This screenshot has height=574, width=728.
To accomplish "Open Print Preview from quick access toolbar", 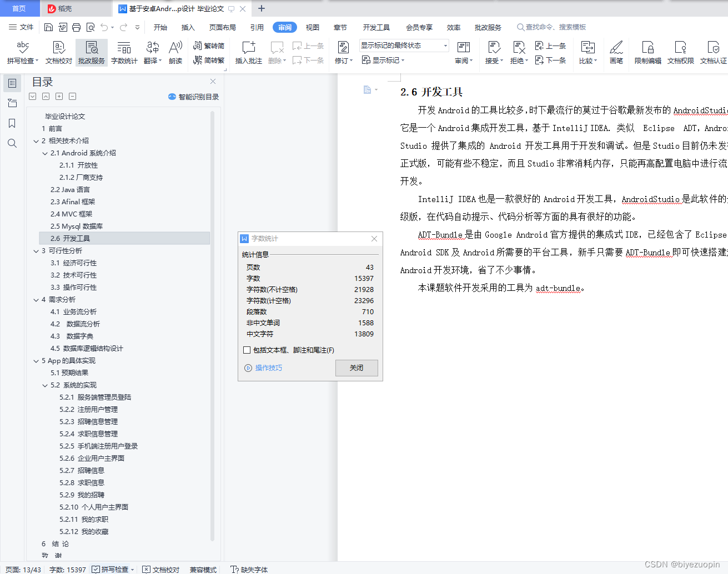I will point(91,27).
